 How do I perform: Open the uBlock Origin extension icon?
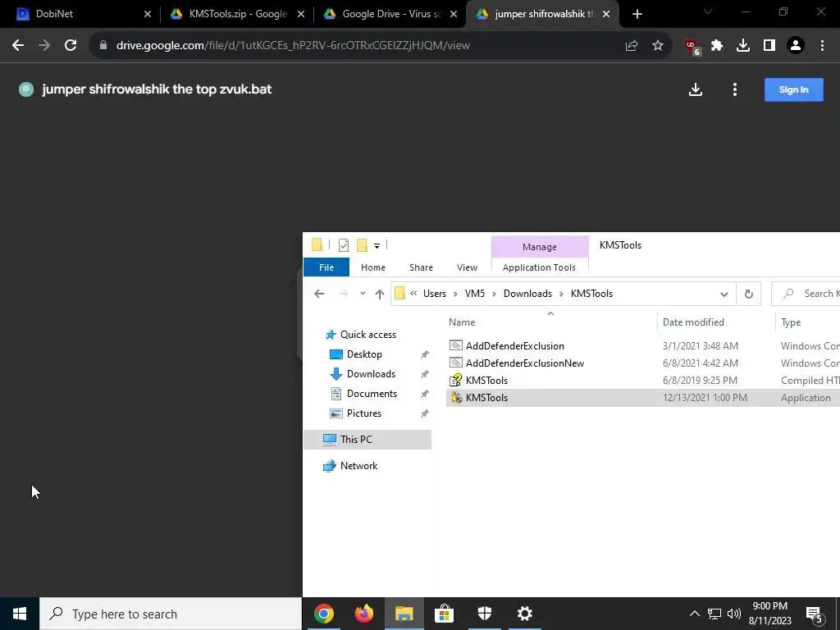click(x=692, y=47)
